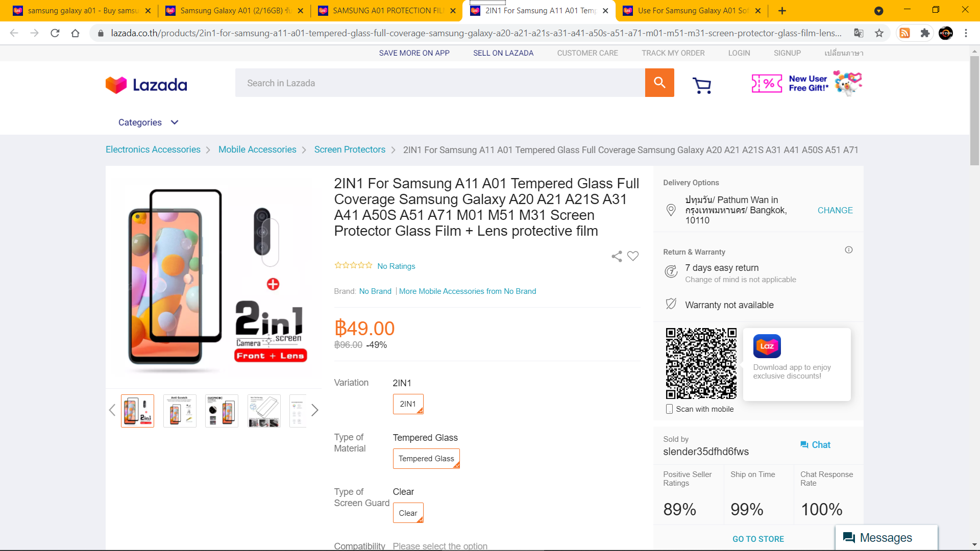The height and width of the screenshot is (551, 980).
Task: Click CHANGE delivery location link
Action: click(835, 210)
